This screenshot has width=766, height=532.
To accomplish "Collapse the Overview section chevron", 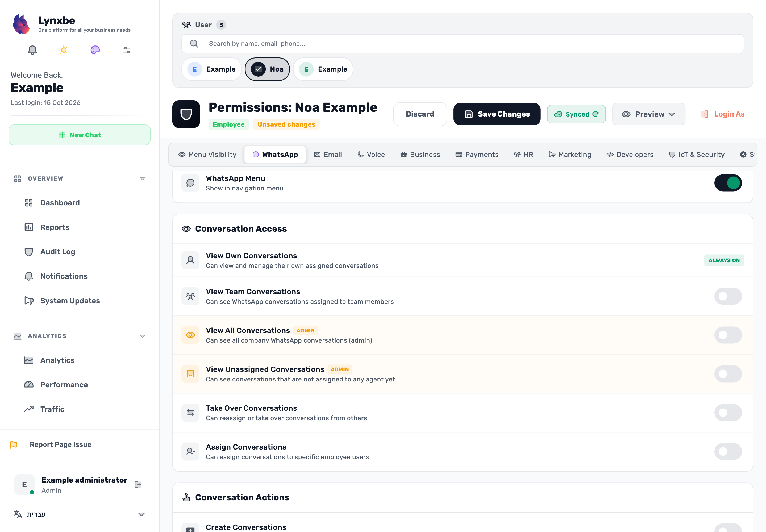I will click(142, 179).
